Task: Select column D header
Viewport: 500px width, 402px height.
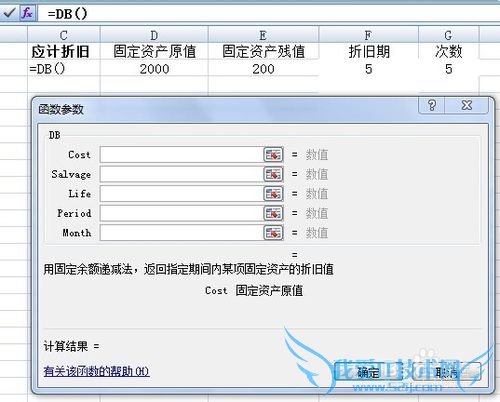Action: pyautogui.click(x=154, y=35)
